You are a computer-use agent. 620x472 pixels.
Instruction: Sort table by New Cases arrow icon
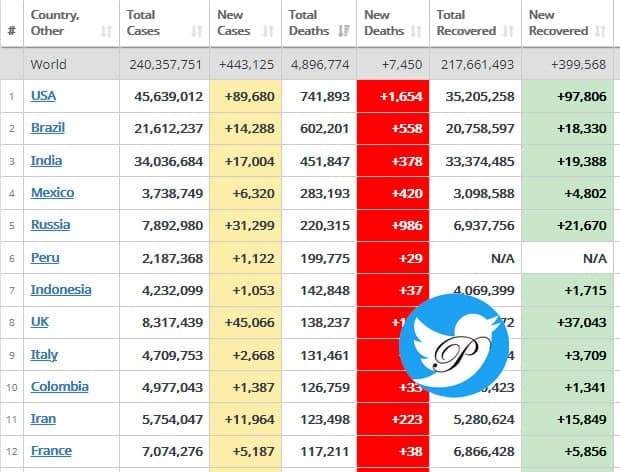(266, 32)
